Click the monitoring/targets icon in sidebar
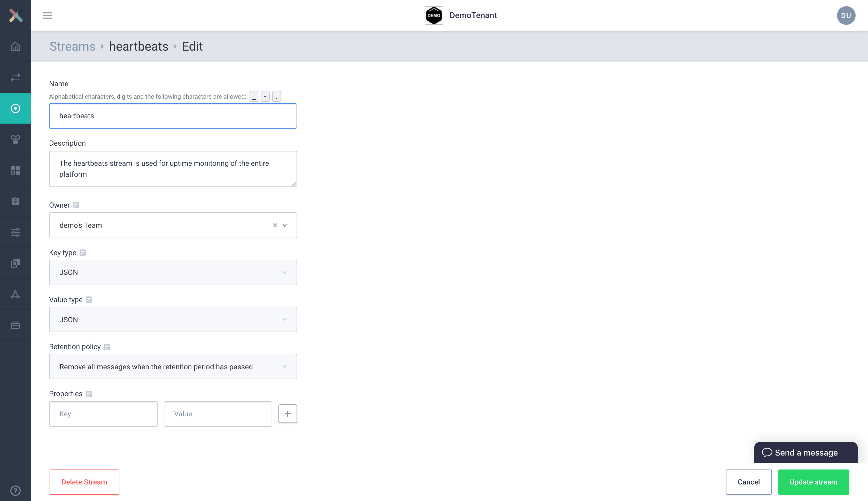Viewport: 868px width, 501px height. 16,108
